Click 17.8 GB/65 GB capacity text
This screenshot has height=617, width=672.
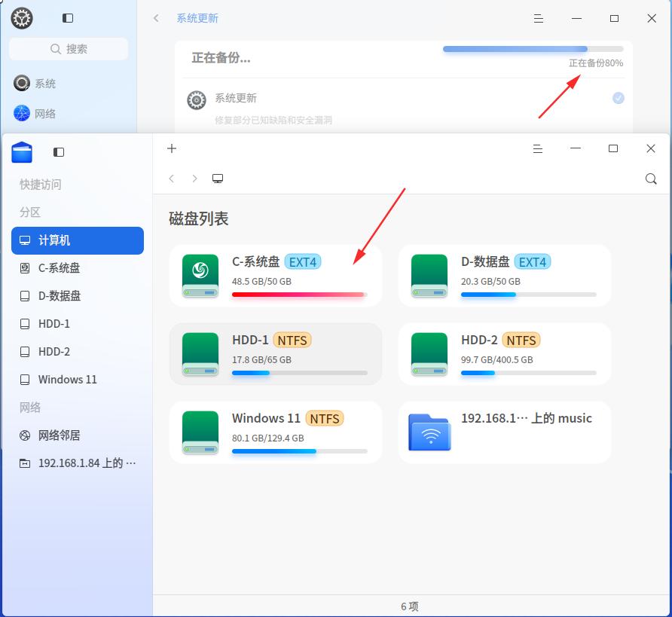click(261, 360)
